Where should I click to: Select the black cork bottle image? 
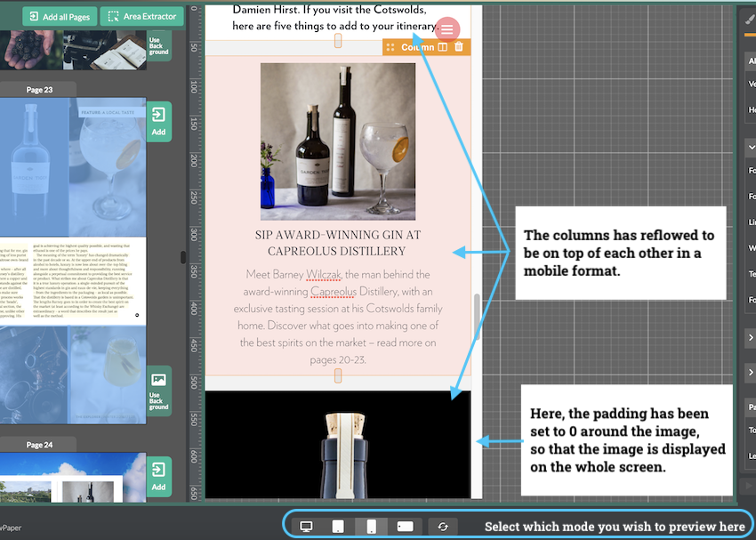coord(338,445)
